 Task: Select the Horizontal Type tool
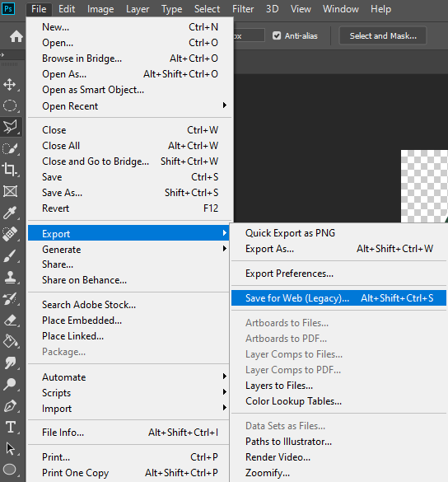10,427
